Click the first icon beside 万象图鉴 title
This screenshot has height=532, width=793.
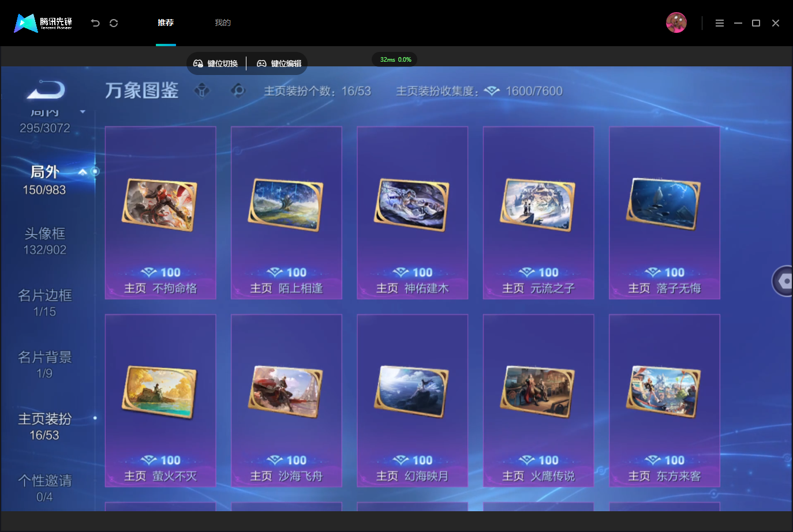point(202,91)
